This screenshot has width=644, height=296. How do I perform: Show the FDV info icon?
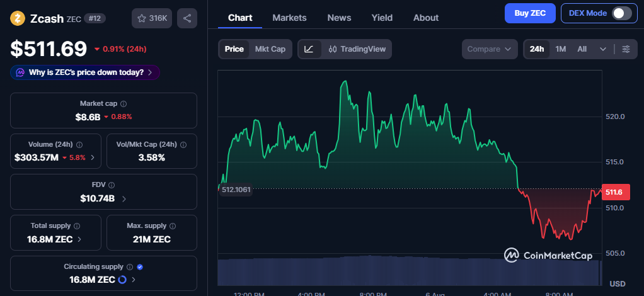(x=112, y=185)
